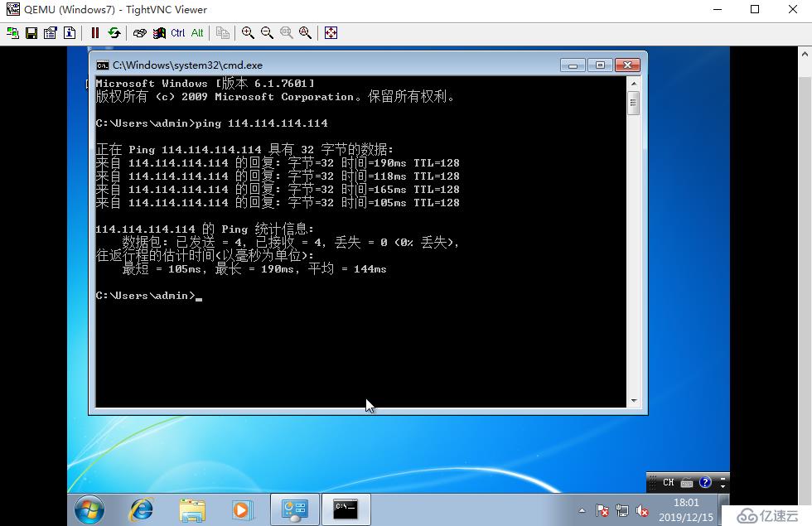Click cmd scrollbar down arrow
Image resolution: width=812 pixels, height=526 pixels.
634,401
